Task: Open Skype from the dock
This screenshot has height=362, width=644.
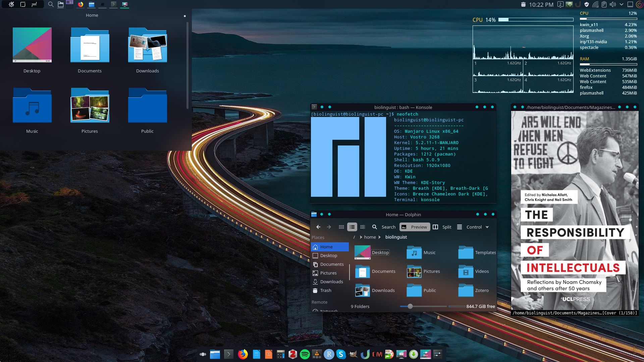Action: point(341,354)
